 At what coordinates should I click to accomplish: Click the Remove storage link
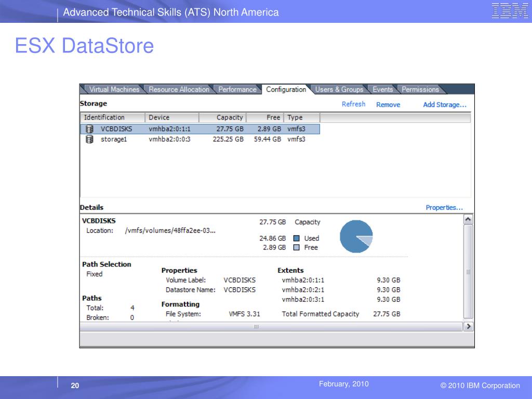388,105
